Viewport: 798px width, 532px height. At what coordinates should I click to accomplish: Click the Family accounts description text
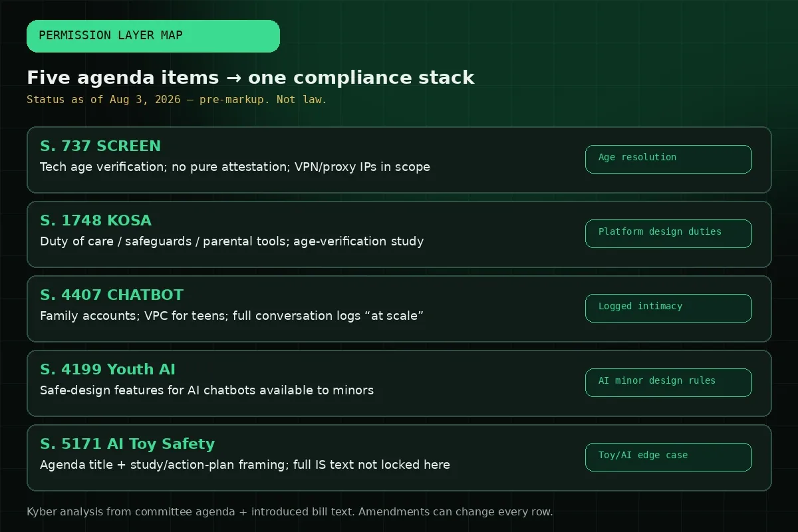[x=231, y=316]
